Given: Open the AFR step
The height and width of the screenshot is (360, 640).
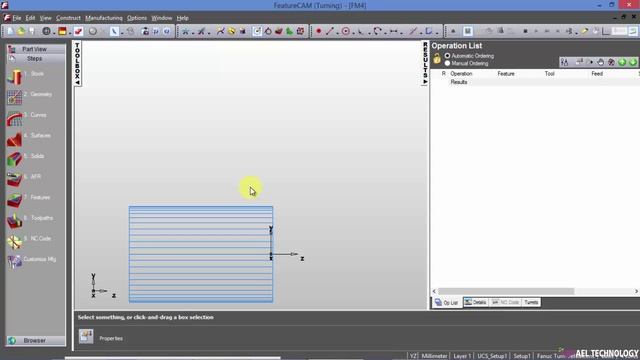Looking at the screenshot, I should [x=24, y=179].
